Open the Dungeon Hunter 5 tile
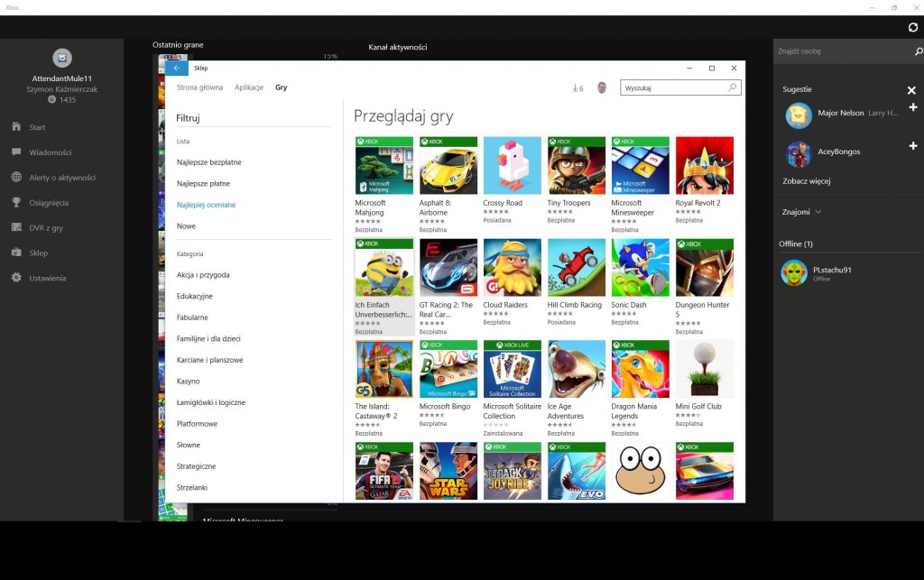The width and height of the screenshot is (924, 580). pyautogui.click(x=704, y=267)
